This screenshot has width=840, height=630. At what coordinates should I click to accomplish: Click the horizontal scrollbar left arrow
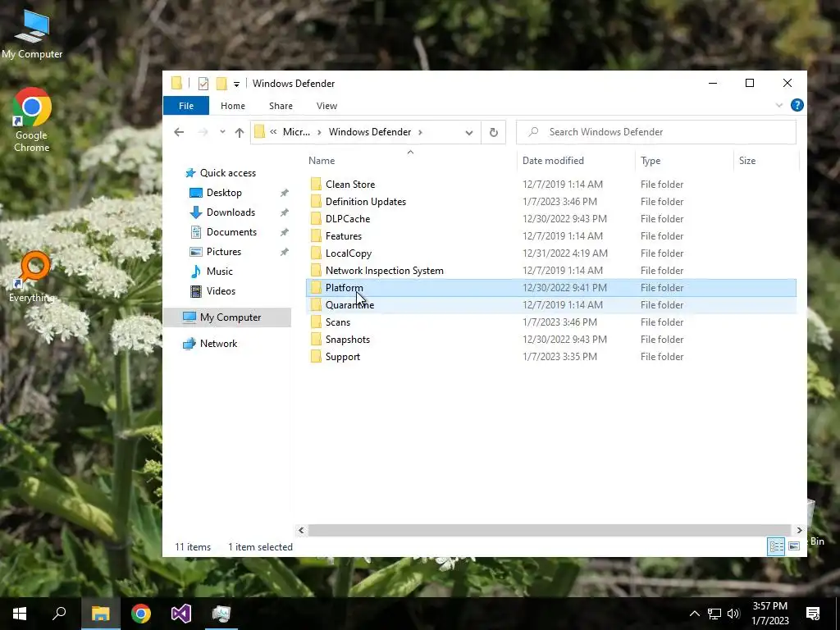pyautogui.click(x=301, y=531)
